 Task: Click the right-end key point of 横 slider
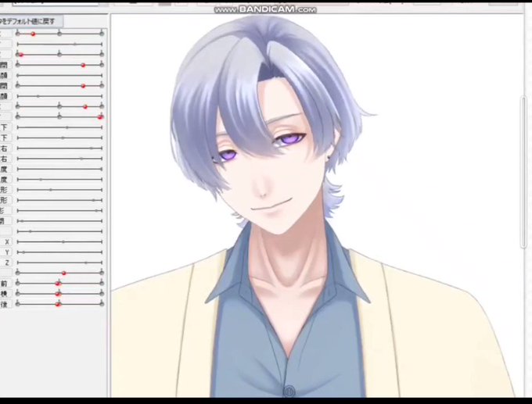click(102, 294)
